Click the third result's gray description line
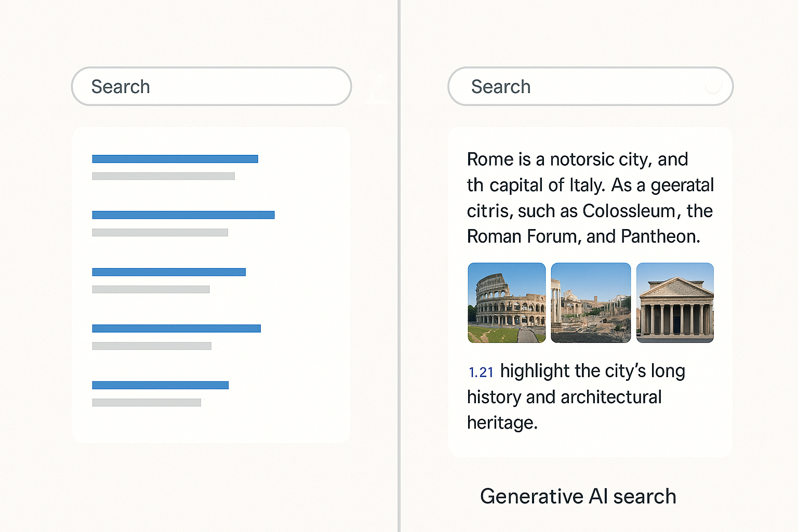The image size is (798, 532). coord(151,289)
